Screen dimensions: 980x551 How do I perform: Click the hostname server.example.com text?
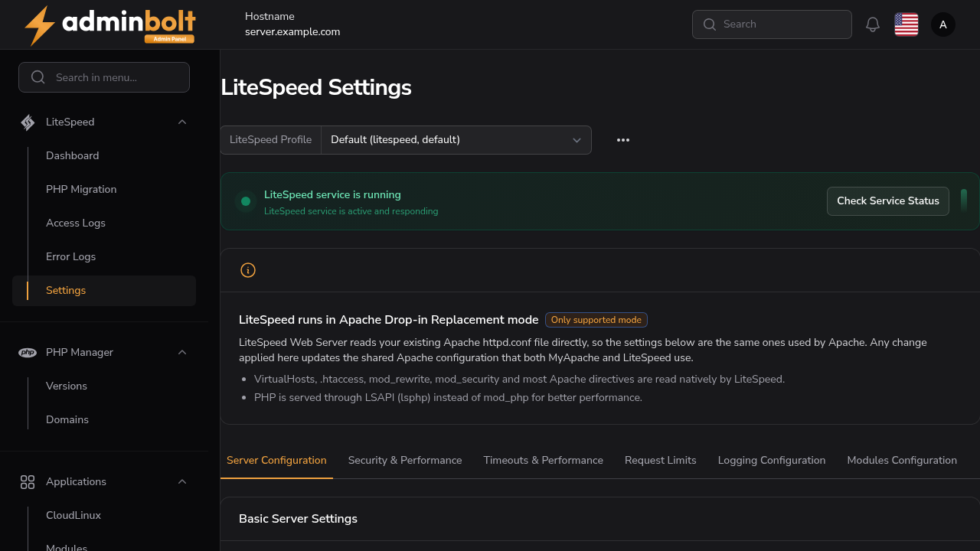[x=292, y=32]
